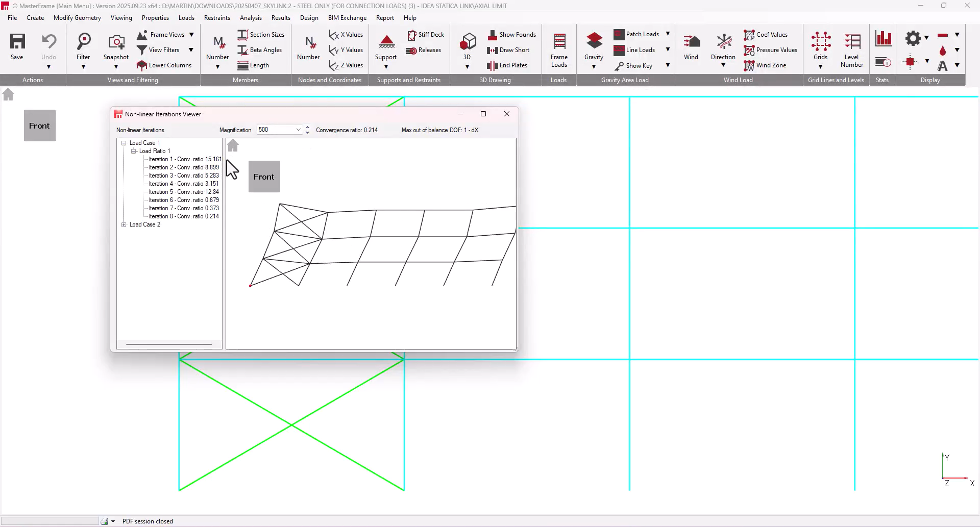Toggle Stiff Deck display
The height and width of the screenshot is (527, 980).
click(426, 35)
